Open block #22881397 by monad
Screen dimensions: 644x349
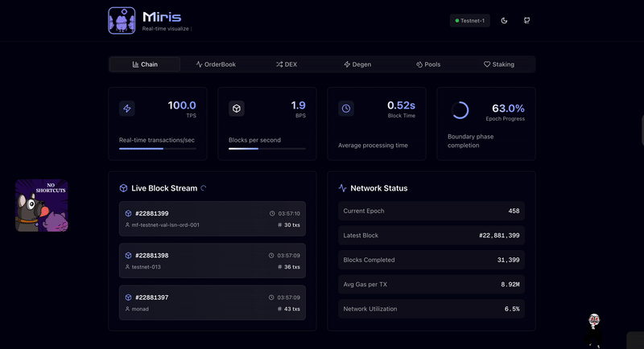[x=213, y=302]
